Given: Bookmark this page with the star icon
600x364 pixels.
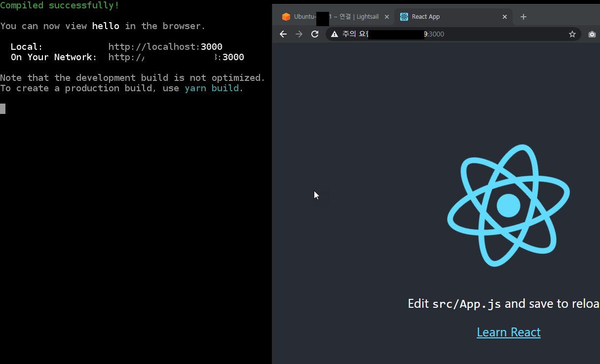Looking at the screenshot, I should [x=572, y=34].
